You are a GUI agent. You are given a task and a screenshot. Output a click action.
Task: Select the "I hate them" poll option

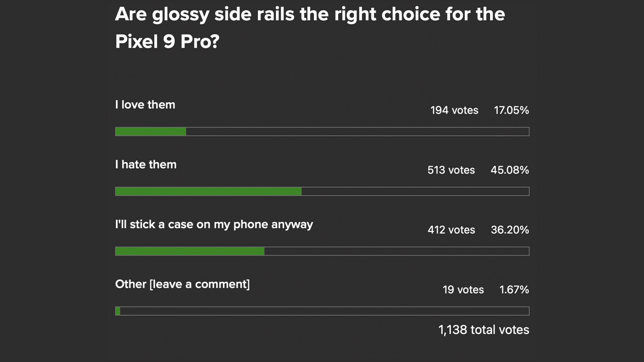[146, 165]
